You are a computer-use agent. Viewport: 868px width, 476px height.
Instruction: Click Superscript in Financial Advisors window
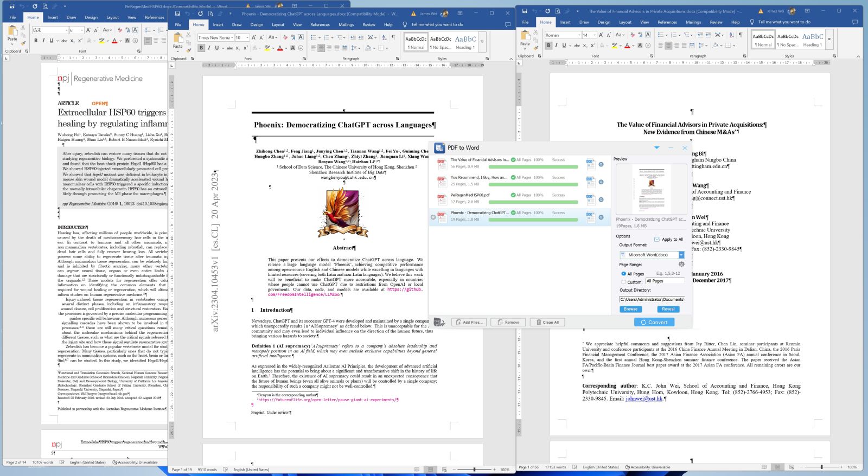coord(592,46)
